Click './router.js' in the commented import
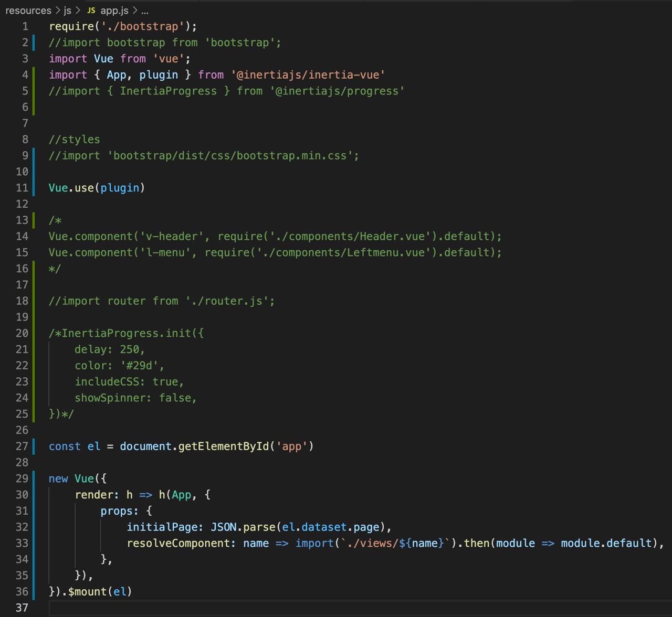 click(x=227, y=301)
